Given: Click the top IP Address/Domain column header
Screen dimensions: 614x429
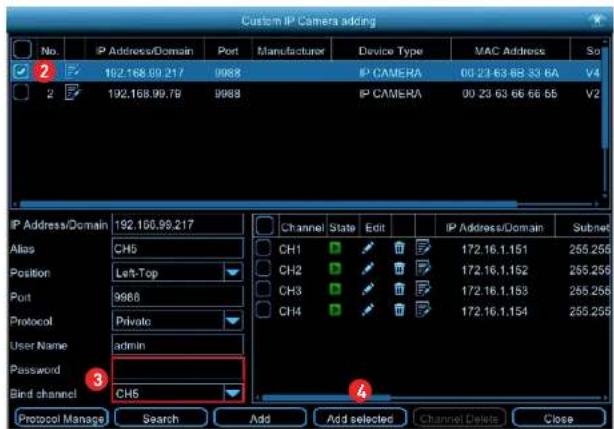Looking at the screenshot, I should pyautogui.click(x=144, y=50).
